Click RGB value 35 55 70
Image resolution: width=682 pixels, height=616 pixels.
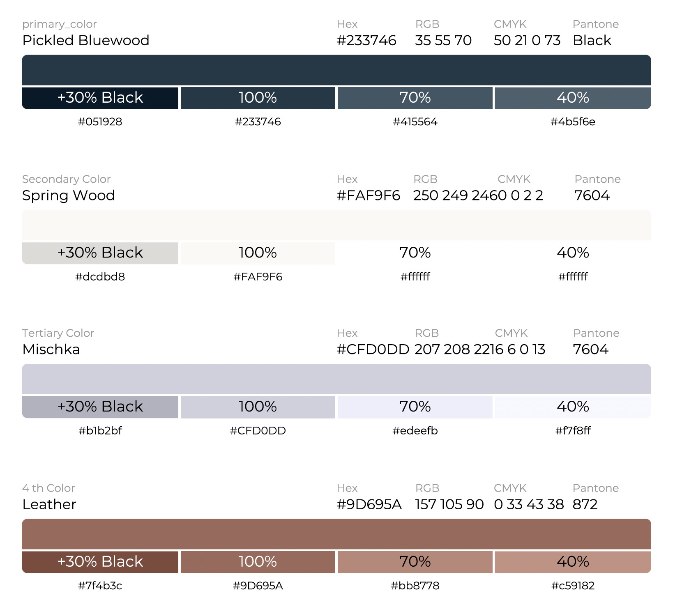pyautogui.click(x=443, y=40)
